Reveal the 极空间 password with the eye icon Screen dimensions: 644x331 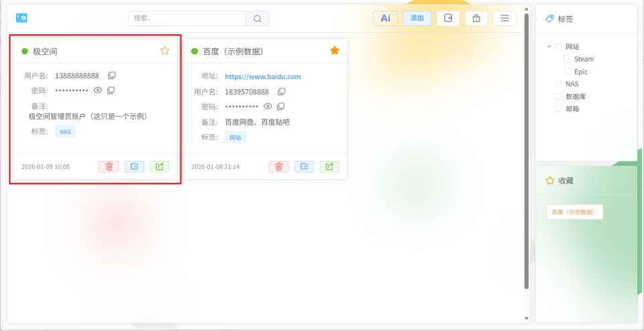[98, 90]
